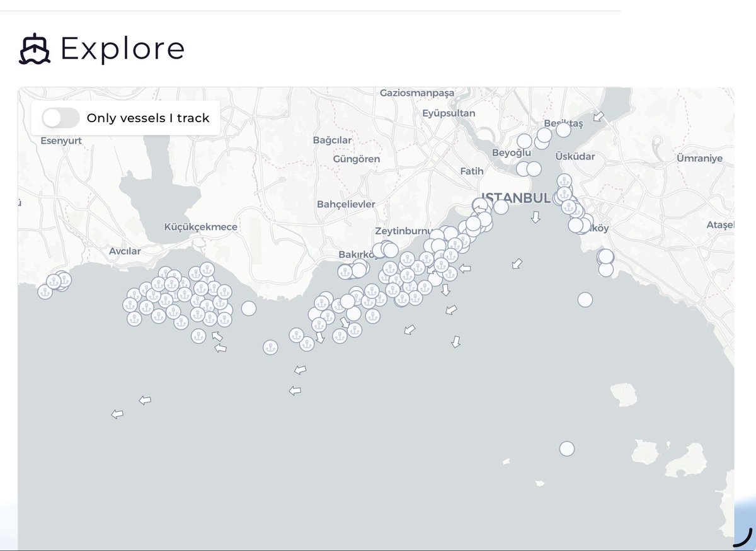Select anchor marker directly under Bakırköy label

(345, 272)
